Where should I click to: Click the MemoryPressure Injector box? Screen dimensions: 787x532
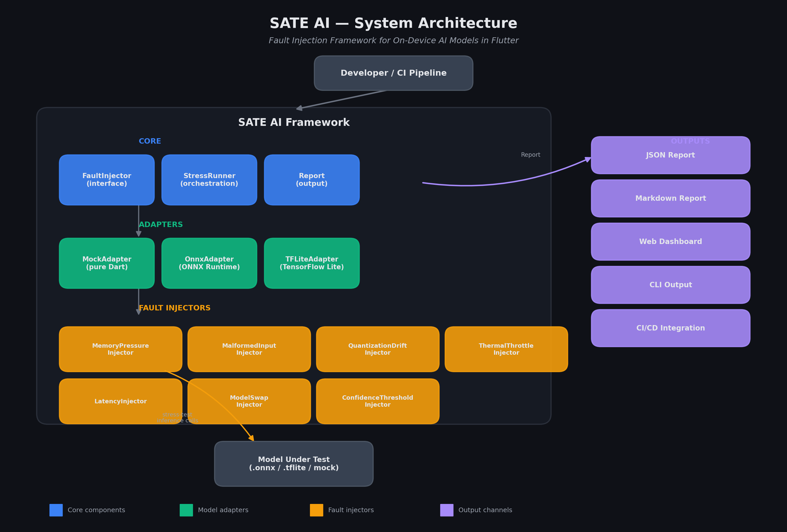pyautogui.click(x=120, y=349)
